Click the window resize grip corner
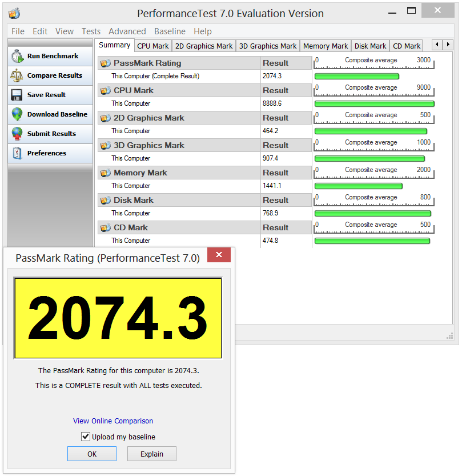This screenshot has height=476, width=462. [x=450, y=336]
